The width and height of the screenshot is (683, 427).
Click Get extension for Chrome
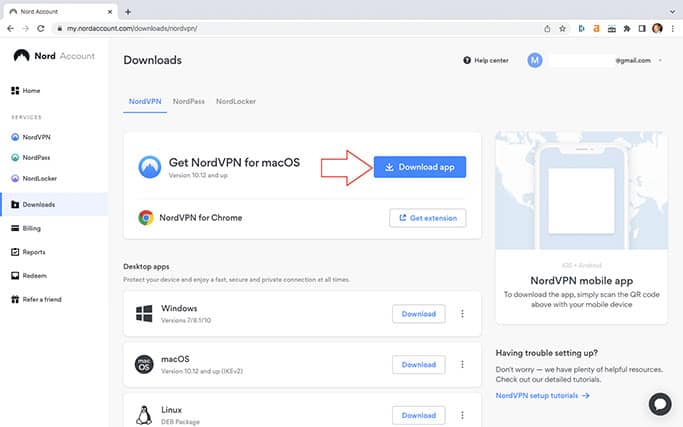point(428,218)
